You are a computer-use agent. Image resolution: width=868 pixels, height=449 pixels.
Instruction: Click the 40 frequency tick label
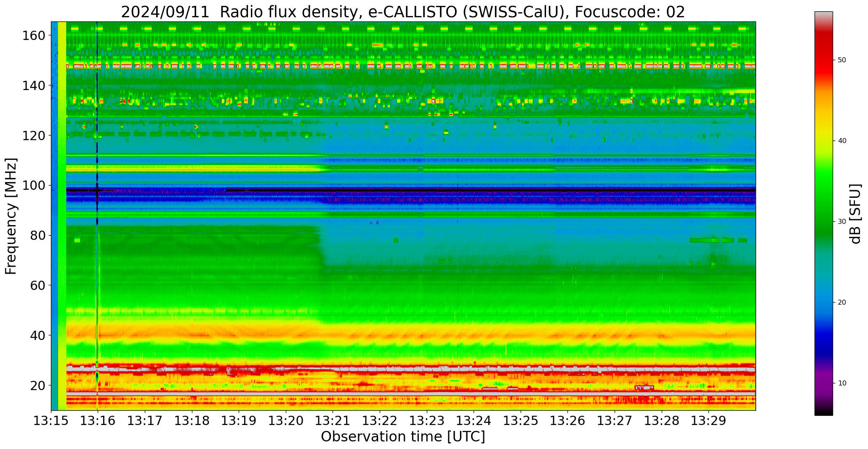click(37, 335)
